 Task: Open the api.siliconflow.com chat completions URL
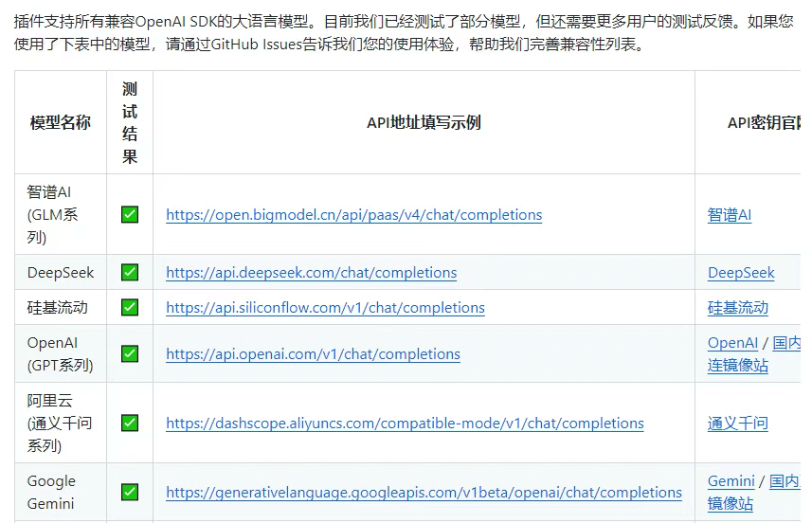click(325, 308)
